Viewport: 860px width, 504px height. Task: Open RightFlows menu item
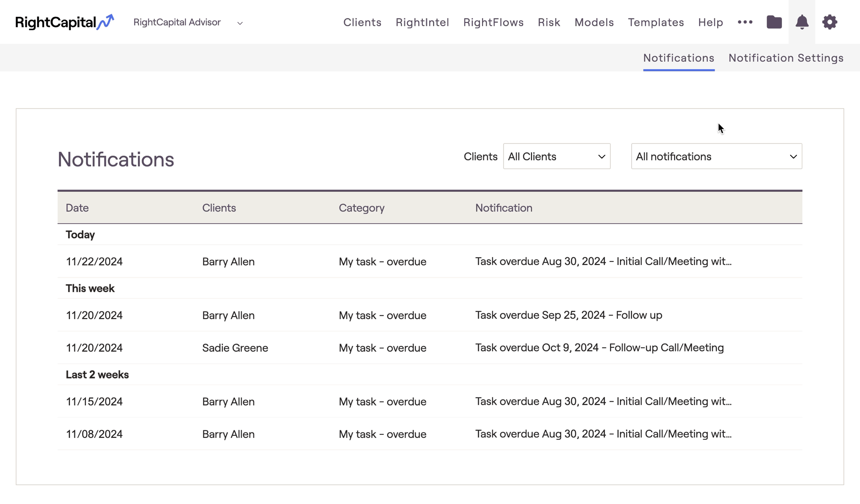point(493,22)
